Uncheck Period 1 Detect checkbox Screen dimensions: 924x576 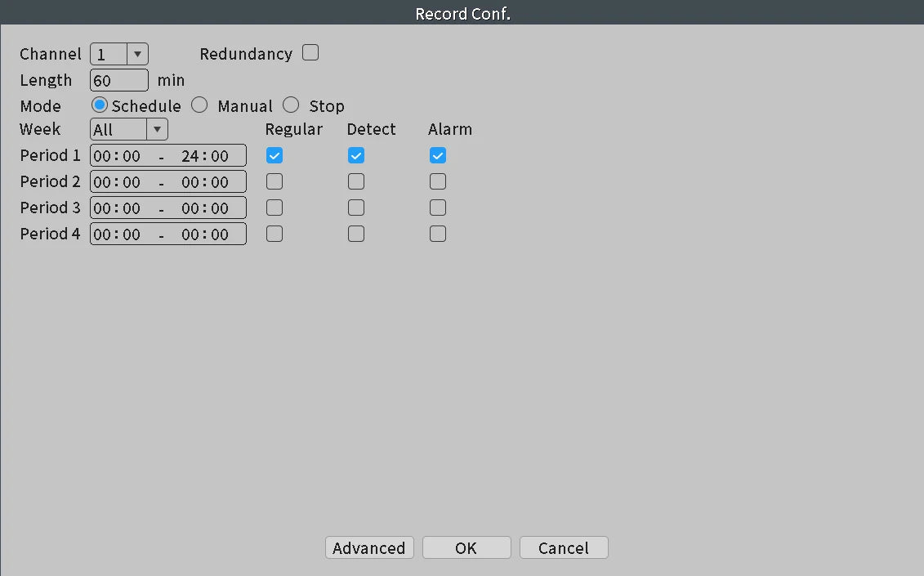click(356, 156)
